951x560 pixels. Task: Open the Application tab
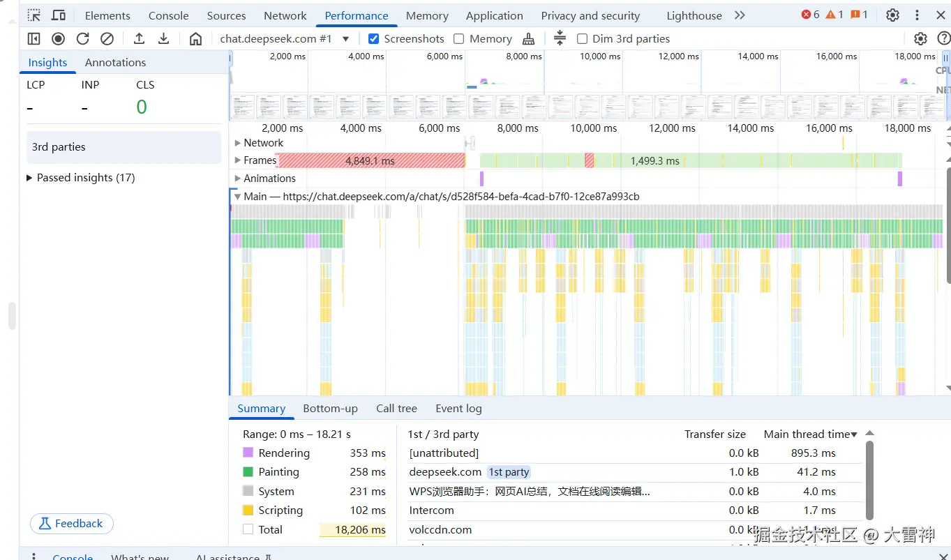pyautogui.click(x=495, y=15)
